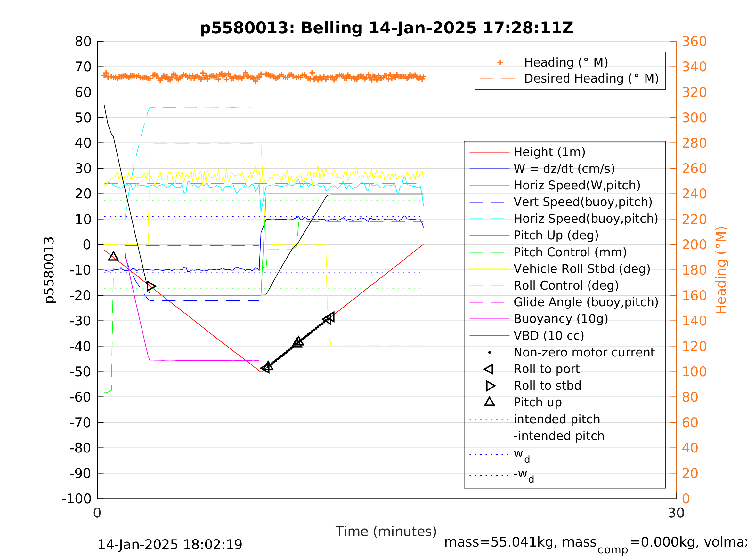This screenshot has height=560, width=747.
Task: Click the right axis tick label 360
Action: click(x=694, y=42)
